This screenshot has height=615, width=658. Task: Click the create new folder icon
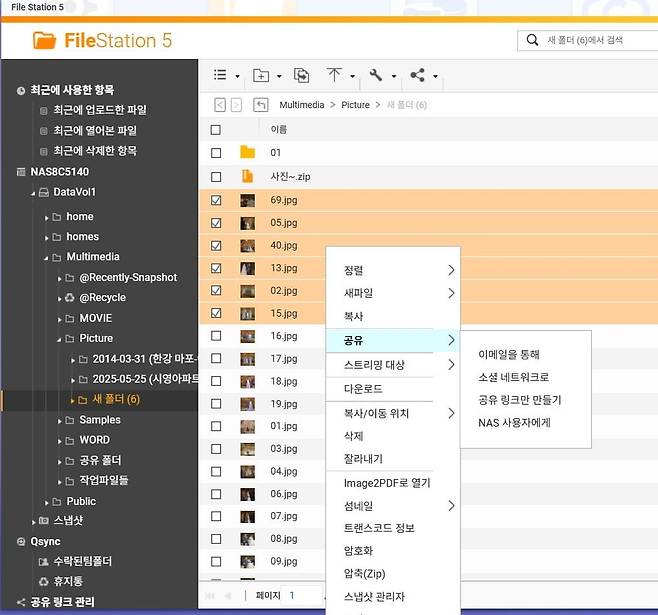coord(261,75)
